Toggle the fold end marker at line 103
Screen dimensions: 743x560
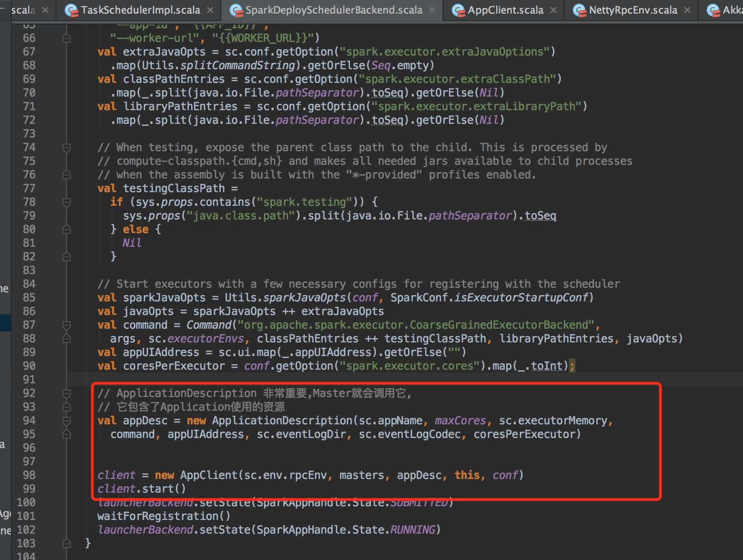click(x=66, y=544)
